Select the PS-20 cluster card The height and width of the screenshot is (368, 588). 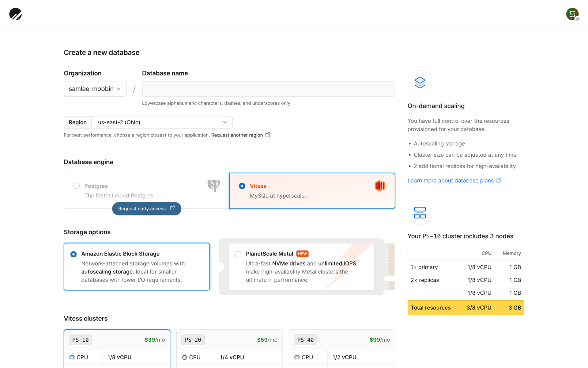tap(229, 349)
